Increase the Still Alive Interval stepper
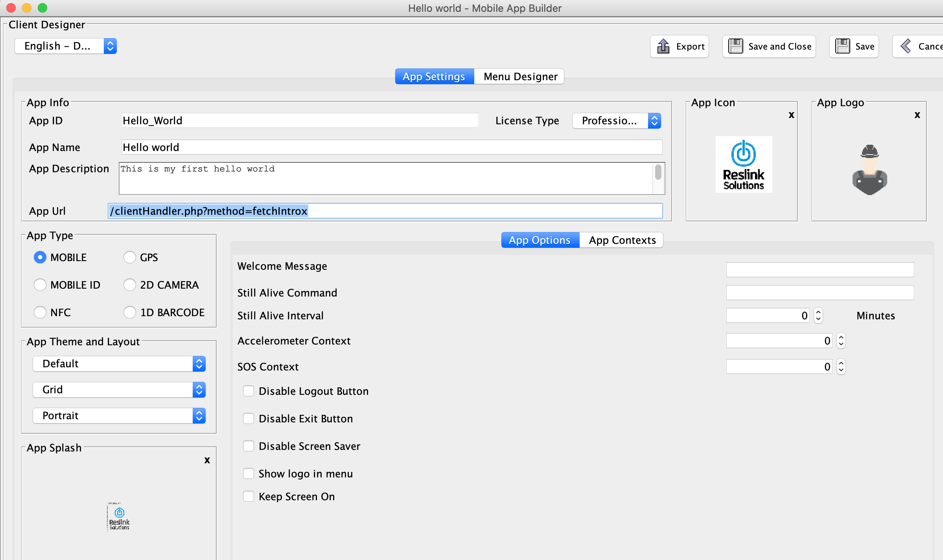 (x=818, y=312)
